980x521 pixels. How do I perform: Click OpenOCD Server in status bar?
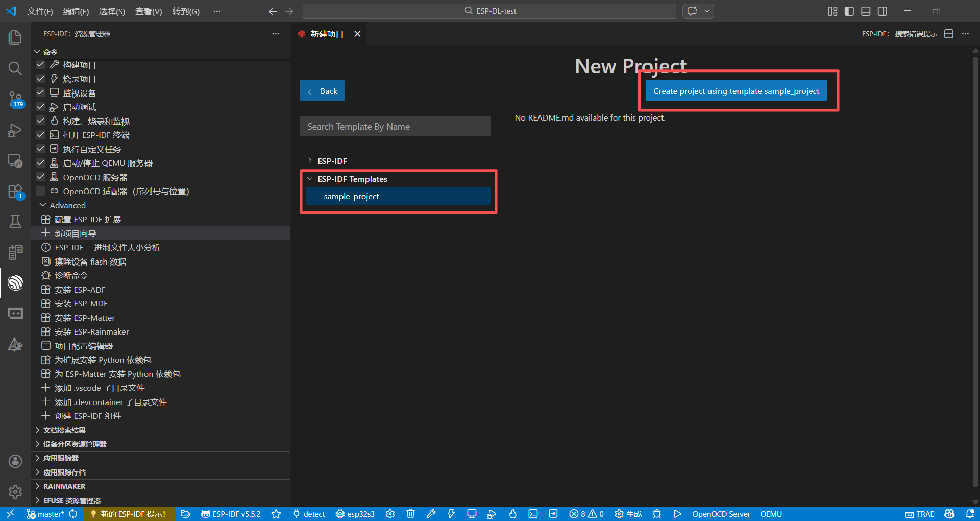(x=721, y=514)
